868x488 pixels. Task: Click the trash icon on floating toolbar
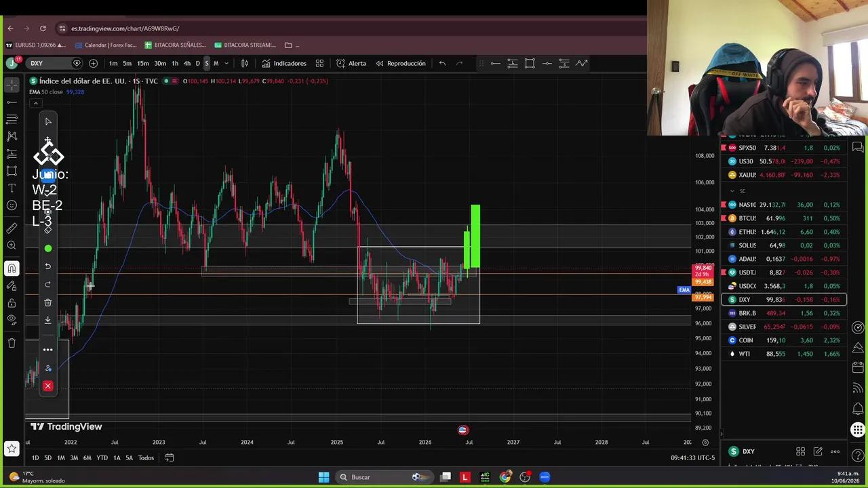point(47,302)
